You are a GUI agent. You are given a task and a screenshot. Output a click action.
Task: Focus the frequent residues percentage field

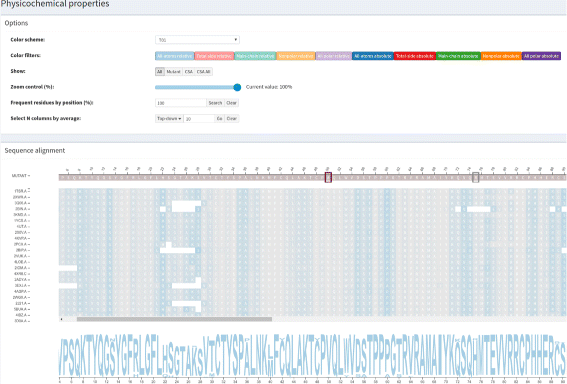coord(181,103)
